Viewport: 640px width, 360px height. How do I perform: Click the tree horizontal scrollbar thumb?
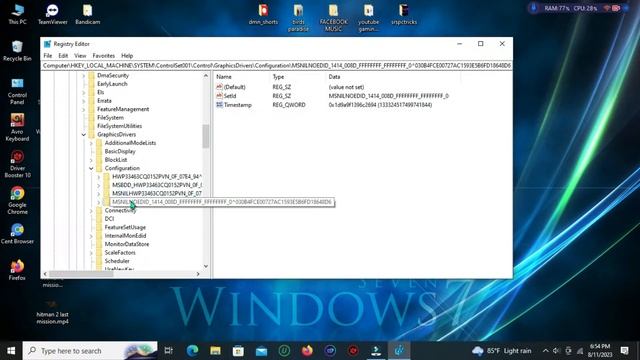click(x=81, y=274)
